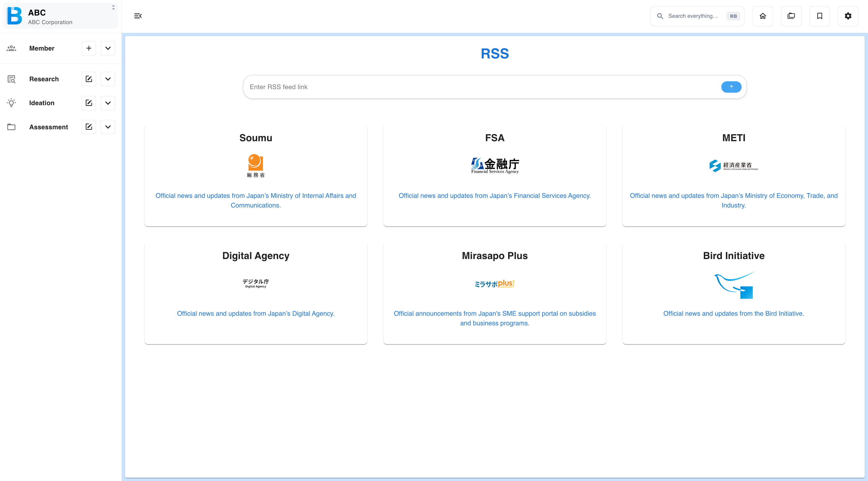Open the Soumu feed card title

[x=256, y=138]
